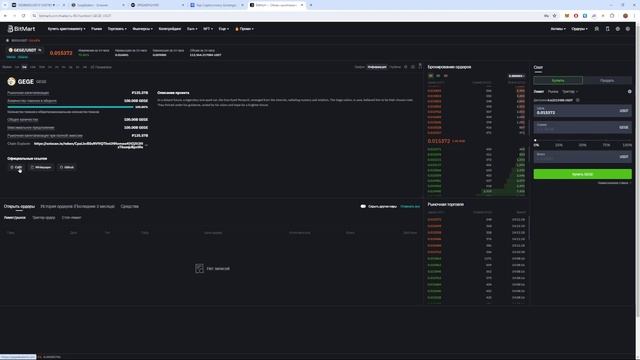Toggle the Скрыть другие пары switch
Viewport: 640px width, 360px height.
(363, 207)
